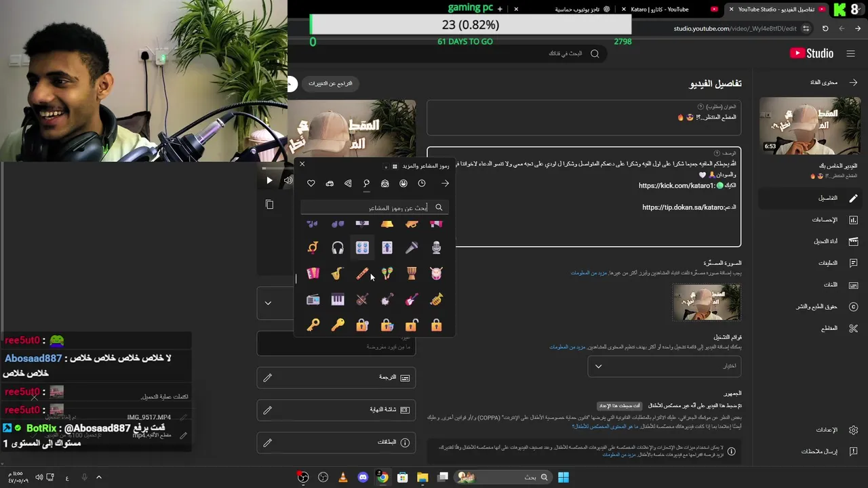Insert the violin emoji
The width and height of the screenshot is (868, 488).
click(362, 299)
